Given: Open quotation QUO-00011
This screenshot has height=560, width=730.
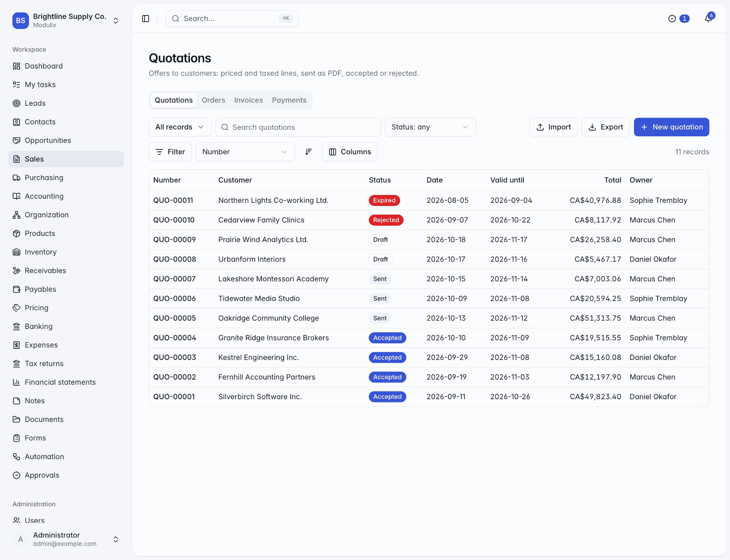Looking at the screenshot, I should coord(173,200).
